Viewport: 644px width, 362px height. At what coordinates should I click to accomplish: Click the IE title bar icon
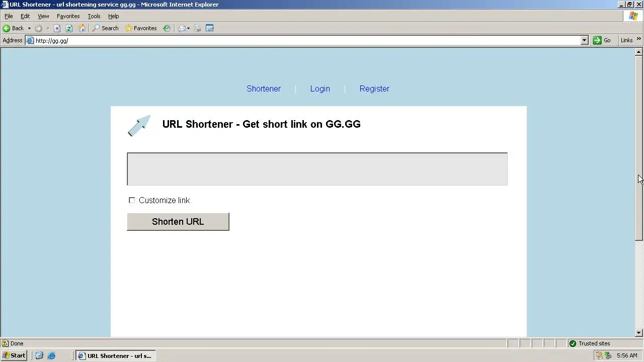coord(5,5)
